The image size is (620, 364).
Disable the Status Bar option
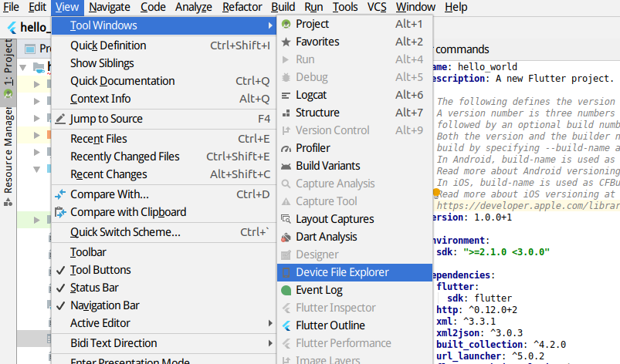(x=94, y=288)
